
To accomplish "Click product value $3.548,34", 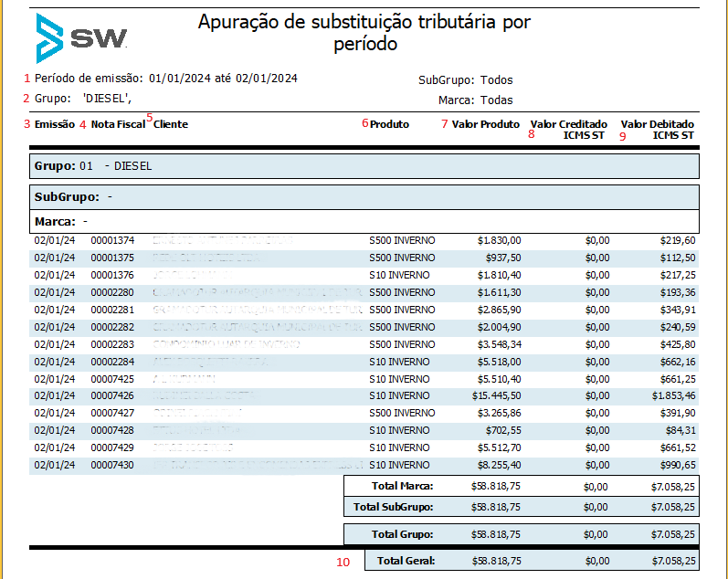I will click(499, 344).
